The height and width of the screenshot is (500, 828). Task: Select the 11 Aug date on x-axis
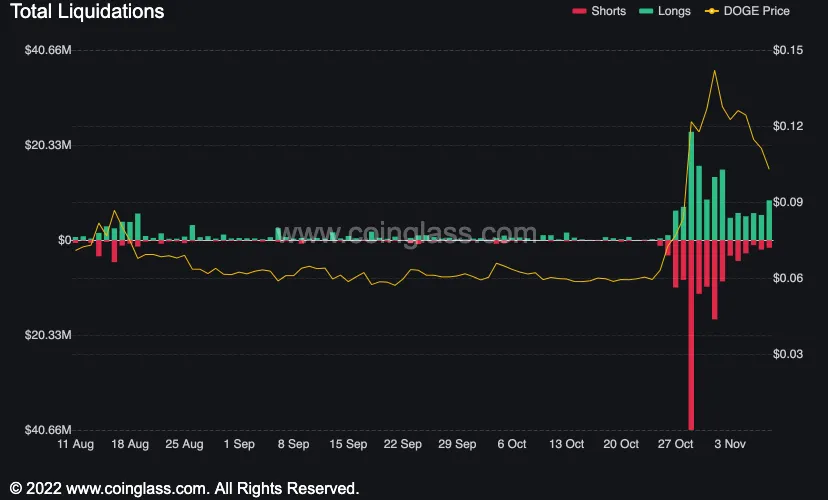point(76,443)
